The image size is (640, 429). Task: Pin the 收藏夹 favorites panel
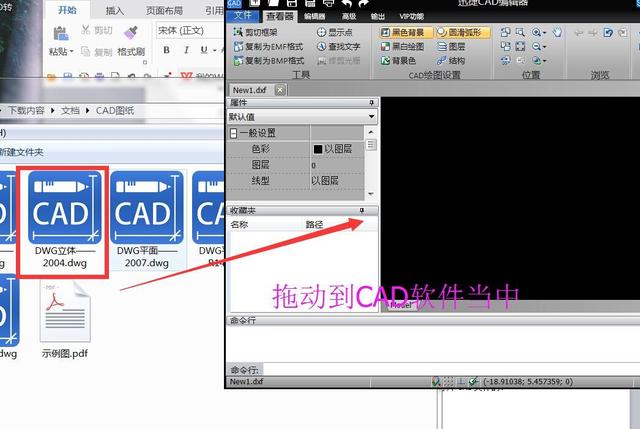pyautogui.click(x=362, y=210)
